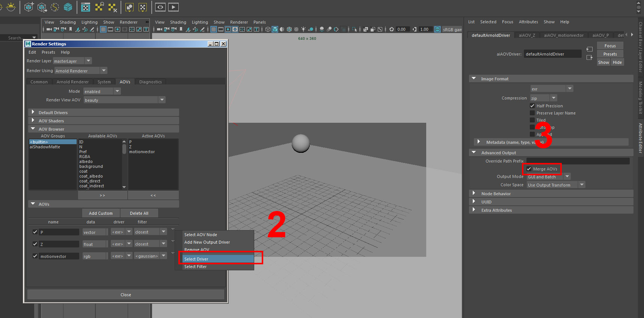Toggle resolution gate icon in right viewport
644x318 pixels.
pos(228,29)
